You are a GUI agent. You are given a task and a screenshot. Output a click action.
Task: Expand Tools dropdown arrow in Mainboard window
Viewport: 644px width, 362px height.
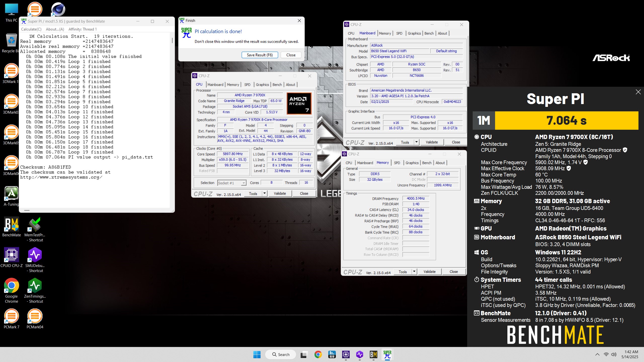click(416, 142)
